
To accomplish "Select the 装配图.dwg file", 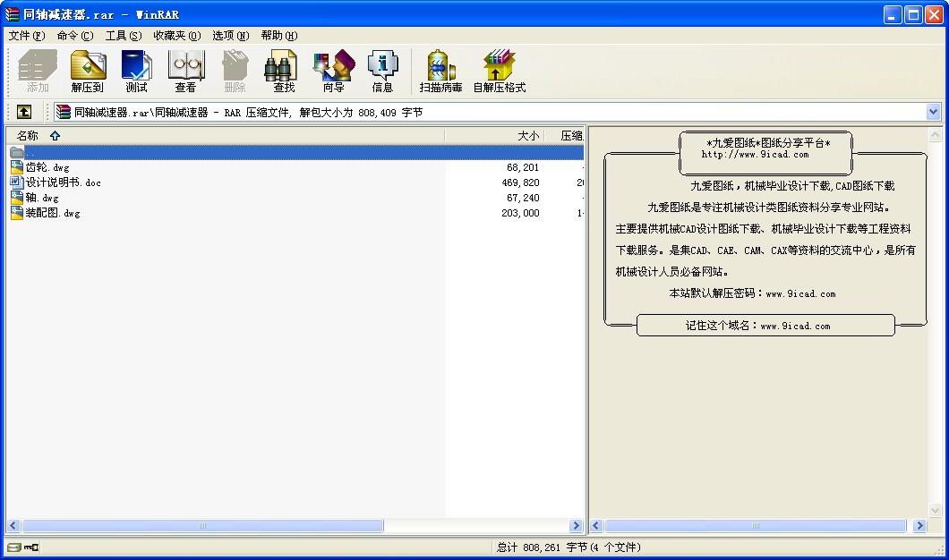I will point(53,213).
